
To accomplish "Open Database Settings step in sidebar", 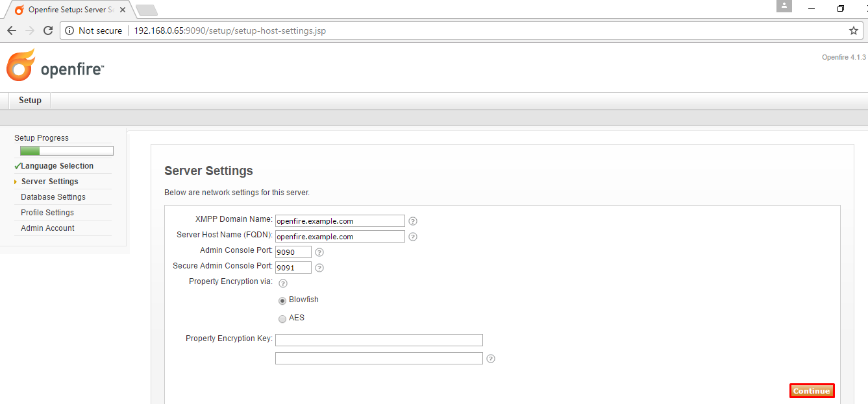I will point(53,197).
